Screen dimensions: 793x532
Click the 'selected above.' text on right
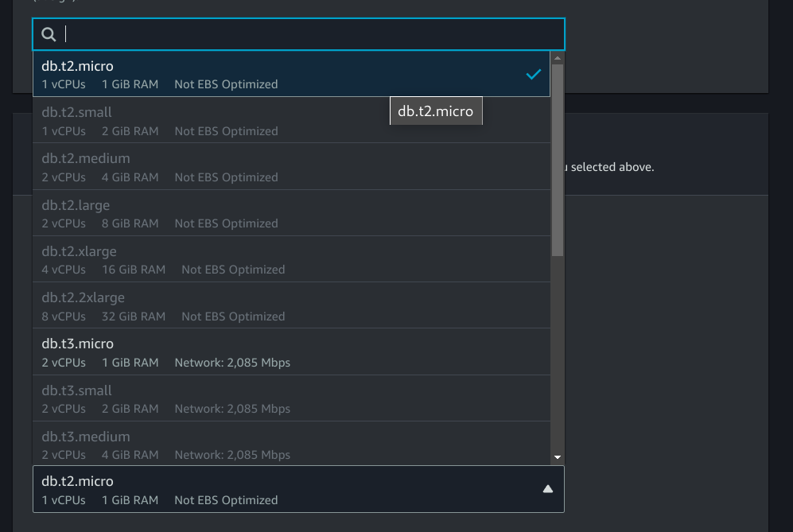[612, 167]
